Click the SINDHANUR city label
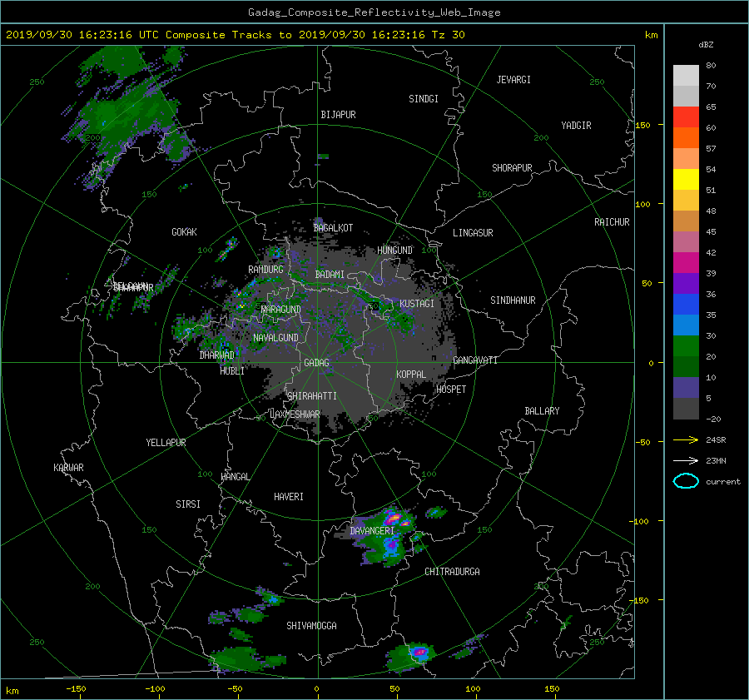Screen dimensions: 749x700 click(513, 300)
